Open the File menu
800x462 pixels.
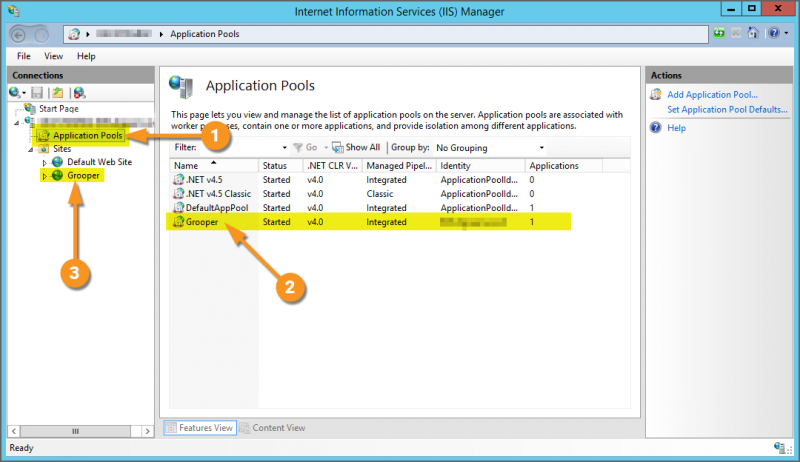coord(23,56)
